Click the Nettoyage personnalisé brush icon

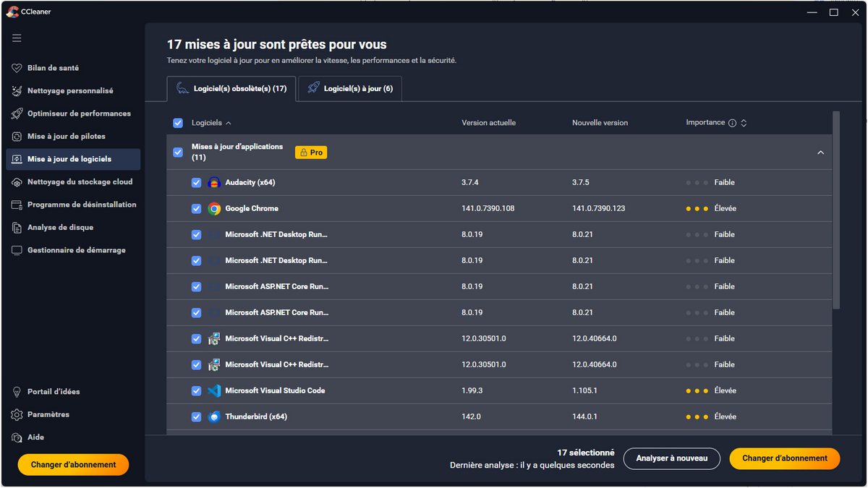pyautogui.click(x=17, y=91)
